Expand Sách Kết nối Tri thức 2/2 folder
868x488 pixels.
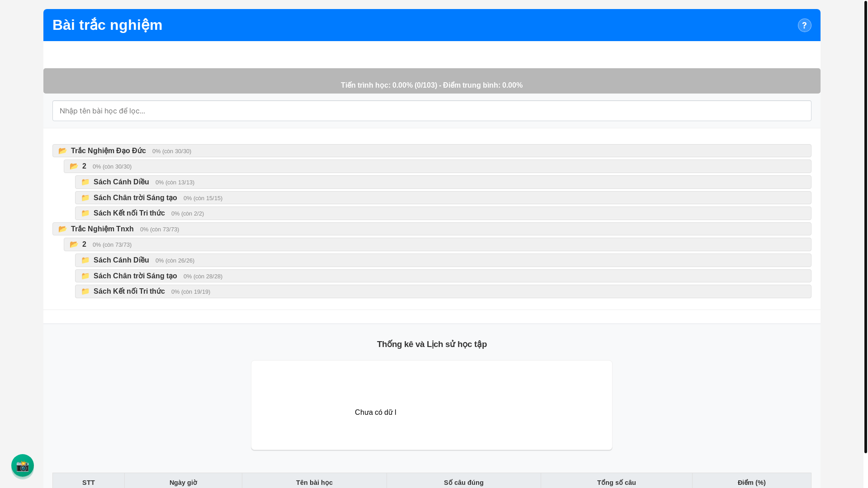(x=443, y=213)
